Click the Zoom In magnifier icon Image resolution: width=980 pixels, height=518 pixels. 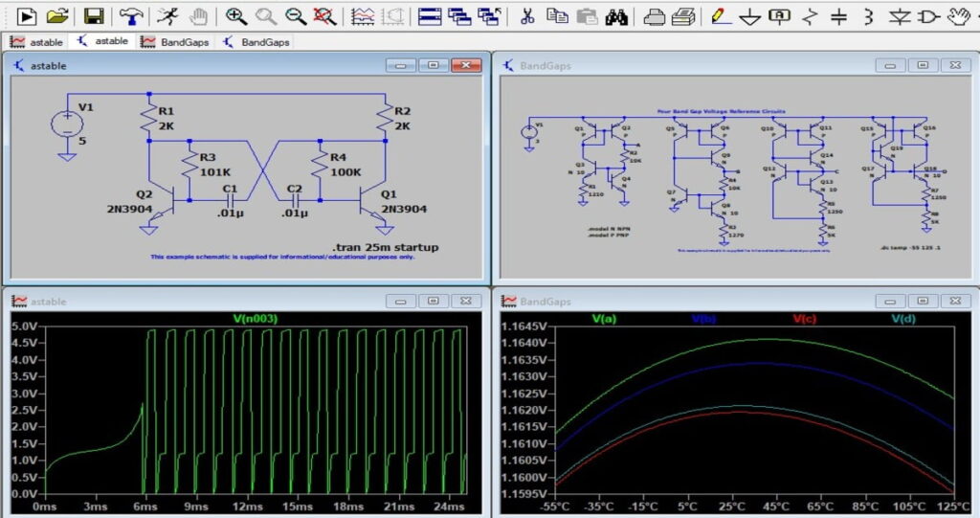pyautogui.click(x=235, y=16)
